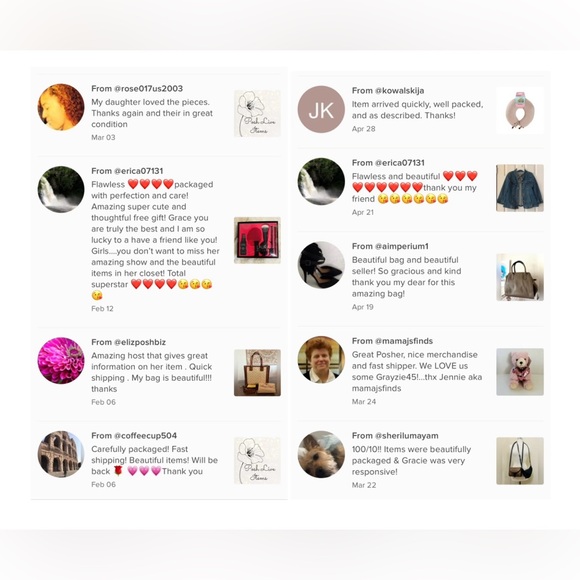This screenshot has height=580, width=580.
Task: Visit the @coffeecup504 username link
Action: (x=145, y=435)
